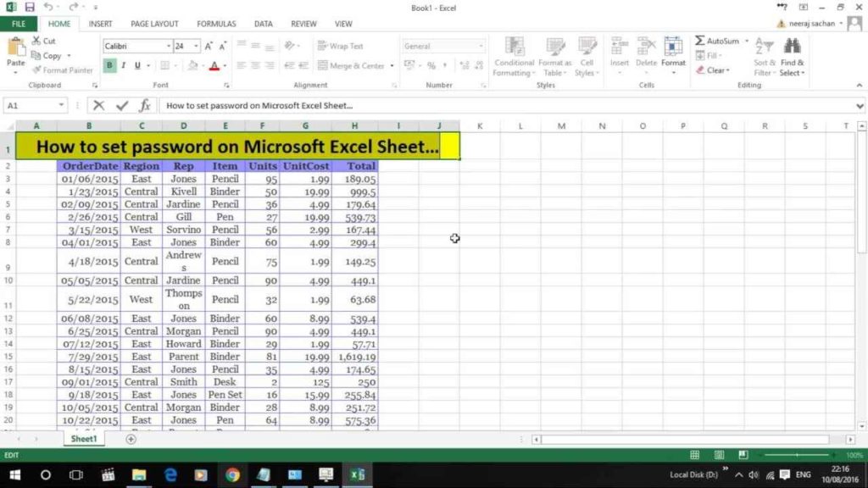Apply a fill color to the cell
The height and width of the screenshot is (488, 868).
(191, 65)
